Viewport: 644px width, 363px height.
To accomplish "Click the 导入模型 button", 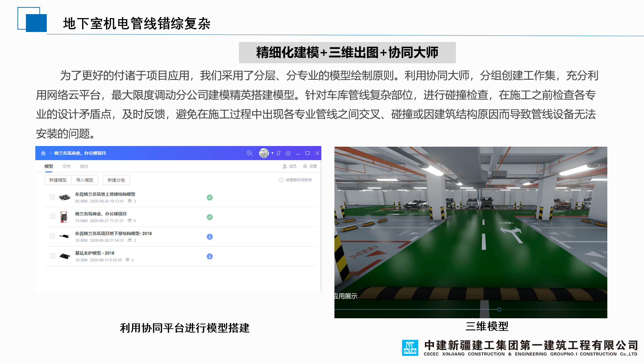I will (x=84, y=180).
